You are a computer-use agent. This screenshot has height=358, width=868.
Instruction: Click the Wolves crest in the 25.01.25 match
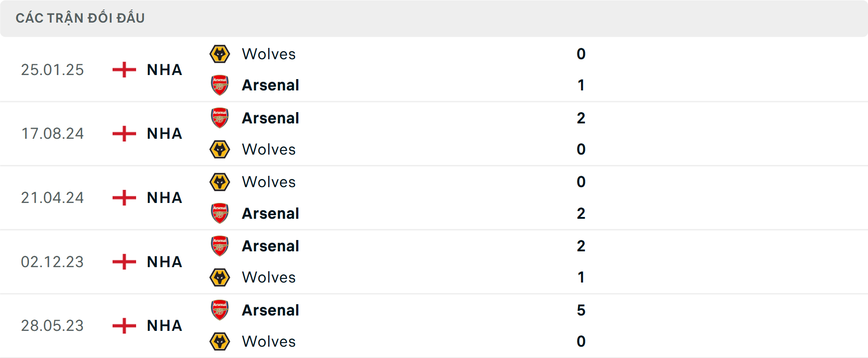tap(219, 54)
